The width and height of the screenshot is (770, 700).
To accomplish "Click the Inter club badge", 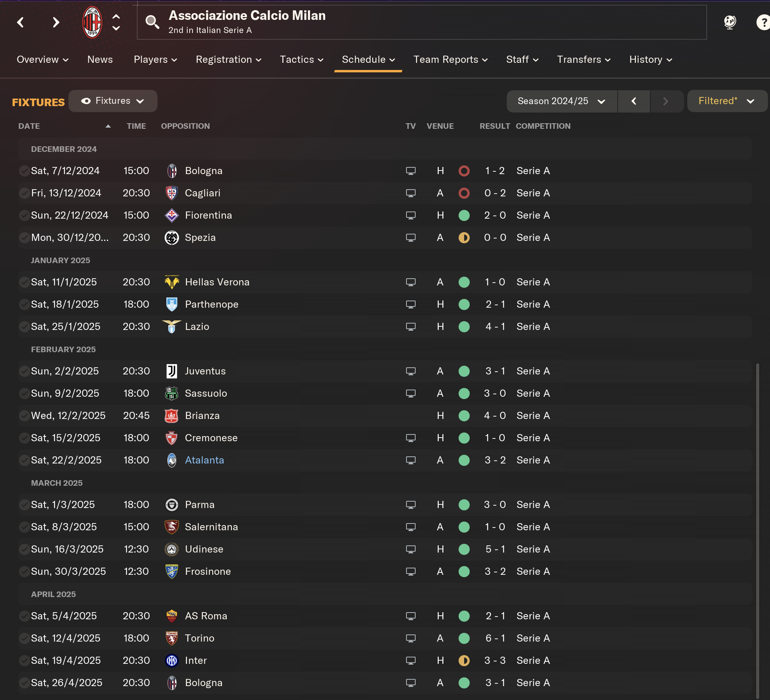I will pos(171,660).
